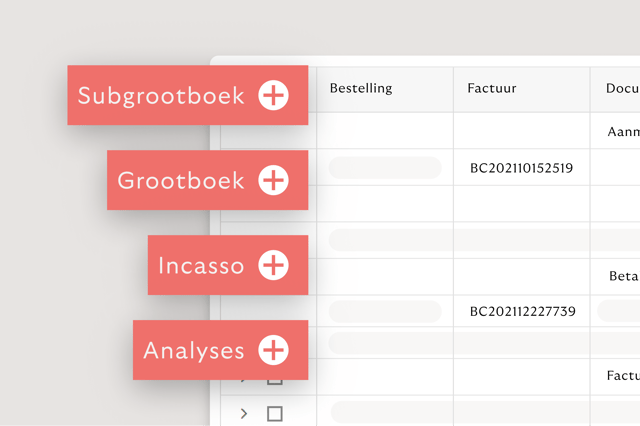Click the plus icon on Subgrootboek

[273, 95]
